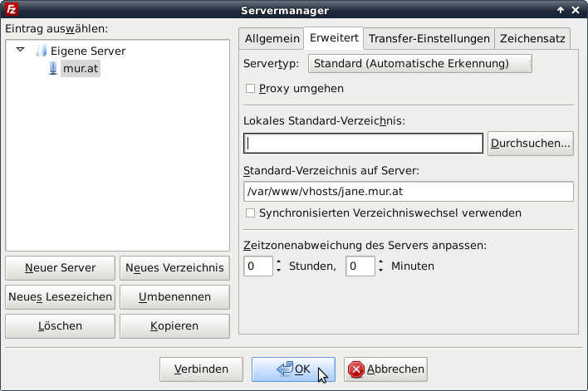Delete entry with Löschen button
Viewport: 588px width, 391px height.
pyautogui.click(x=60, y=325)
